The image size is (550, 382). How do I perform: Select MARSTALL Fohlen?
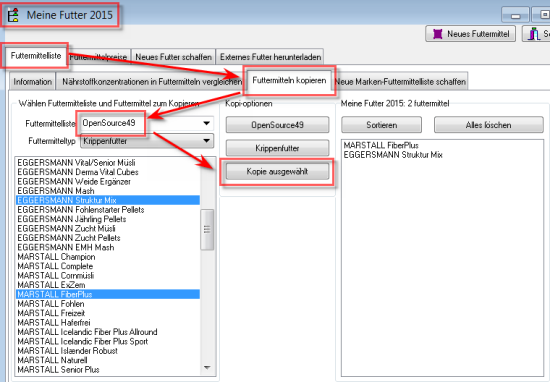[x=108, y=304]
